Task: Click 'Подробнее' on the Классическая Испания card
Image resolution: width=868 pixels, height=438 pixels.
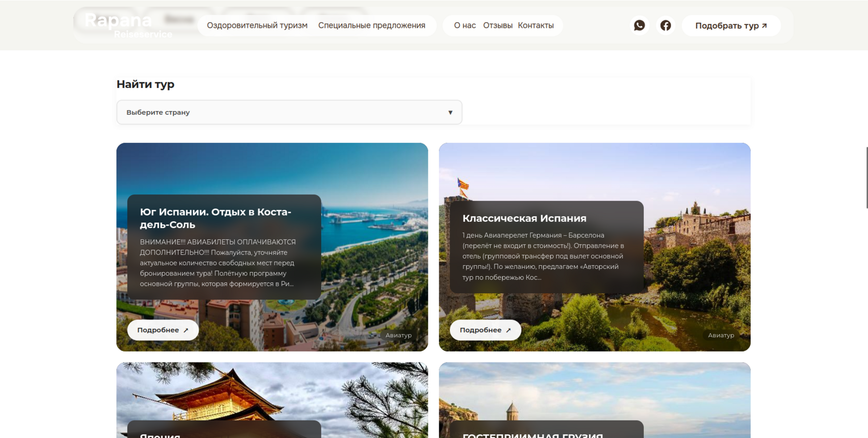Action: (485, 330)
